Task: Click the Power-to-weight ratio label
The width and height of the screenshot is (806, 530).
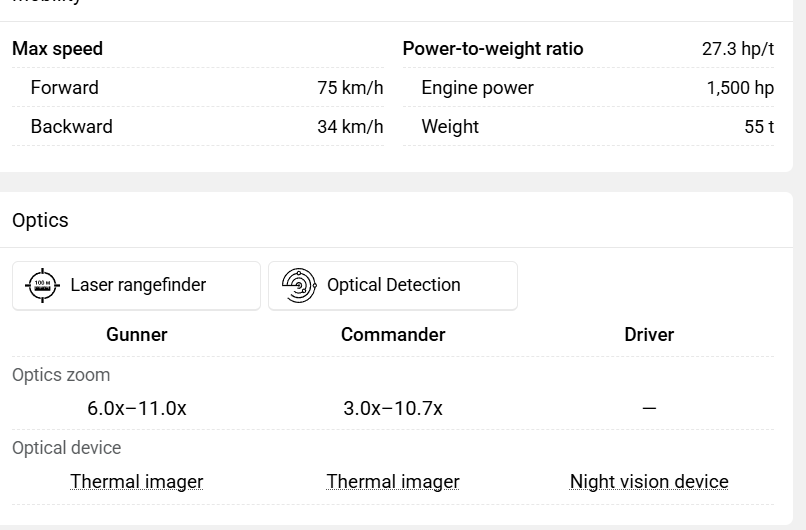Action: click(x=493, y=49)
